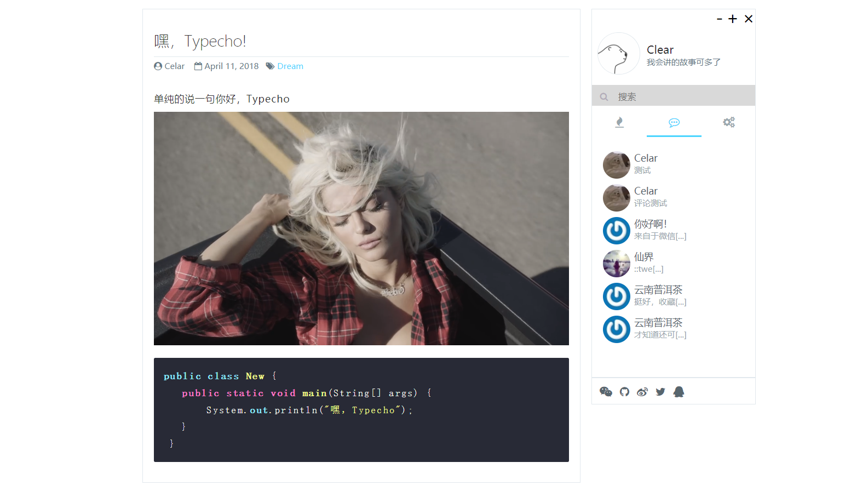Click author name Celar in post meta
Viewport: 868px width, 485px height.
pos(175,66)
